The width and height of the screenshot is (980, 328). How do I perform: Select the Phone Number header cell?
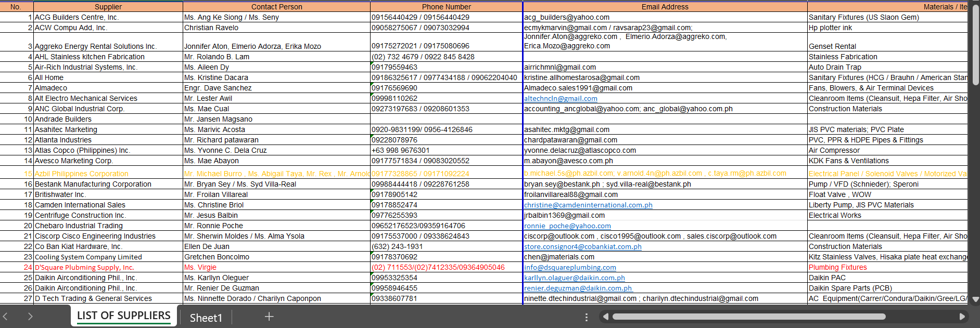446,7
